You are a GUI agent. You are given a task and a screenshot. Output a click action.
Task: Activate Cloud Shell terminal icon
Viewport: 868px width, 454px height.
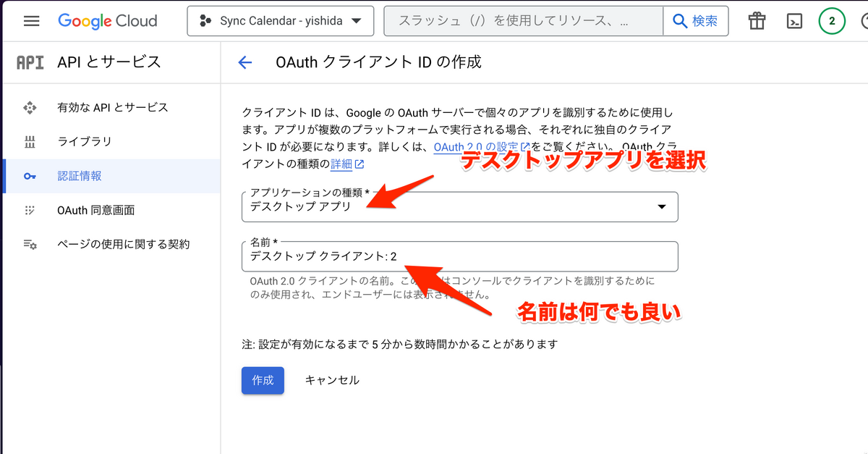click(794, 21)
